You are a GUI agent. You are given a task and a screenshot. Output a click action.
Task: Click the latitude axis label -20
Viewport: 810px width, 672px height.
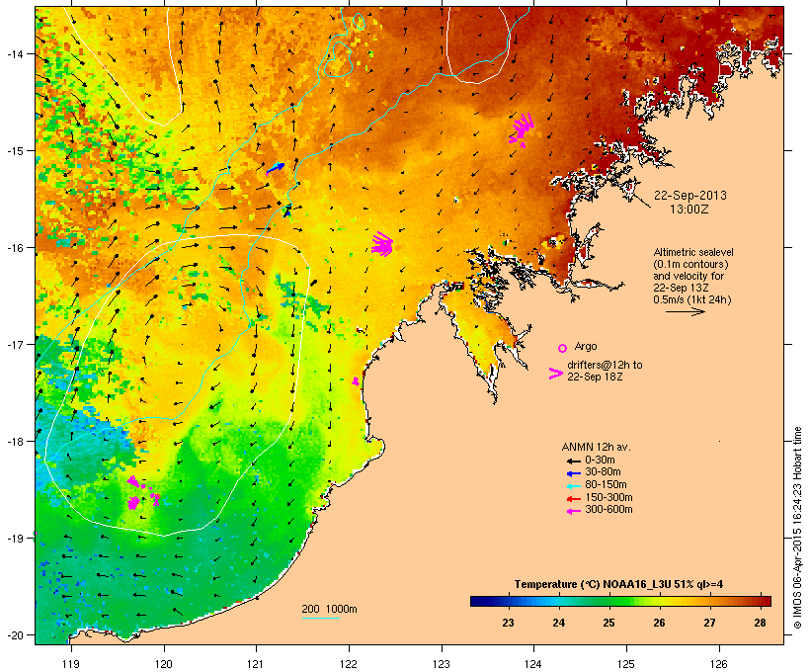pos(14,635)
